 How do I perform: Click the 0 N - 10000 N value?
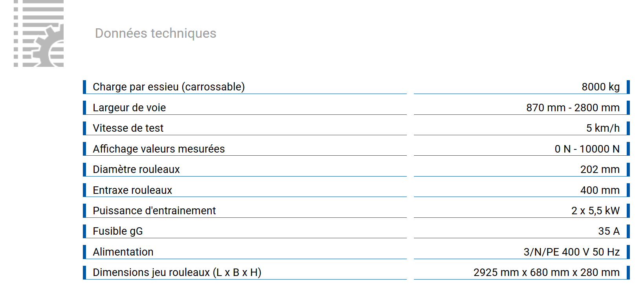click(x=587, y=149)
